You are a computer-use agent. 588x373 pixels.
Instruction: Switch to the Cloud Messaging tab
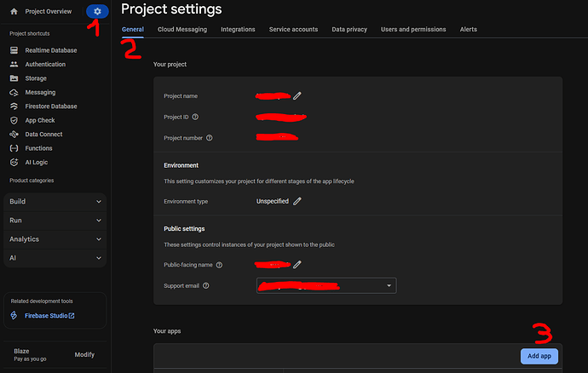click(x=182, y=29)
